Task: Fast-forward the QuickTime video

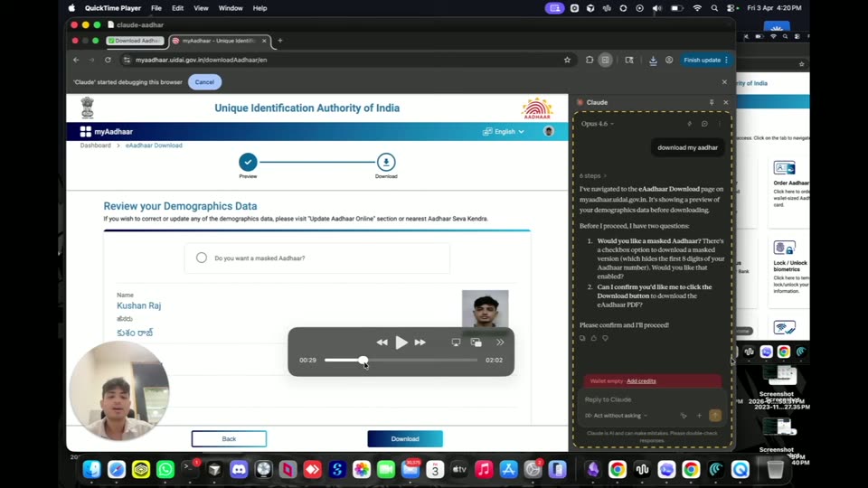Action: click(x=420, y=343)
